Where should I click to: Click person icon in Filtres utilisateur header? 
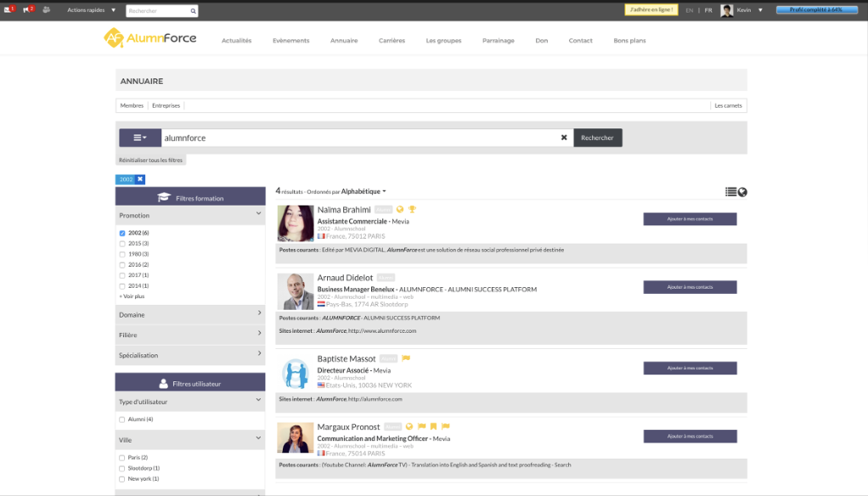coord(163,383)
